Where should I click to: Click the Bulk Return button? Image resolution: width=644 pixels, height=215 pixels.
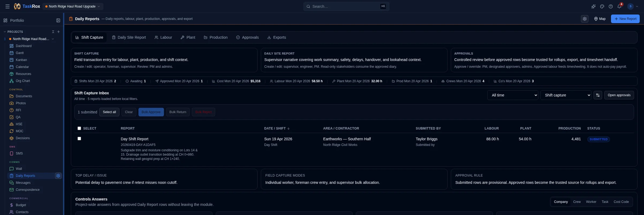pos(178,112)
